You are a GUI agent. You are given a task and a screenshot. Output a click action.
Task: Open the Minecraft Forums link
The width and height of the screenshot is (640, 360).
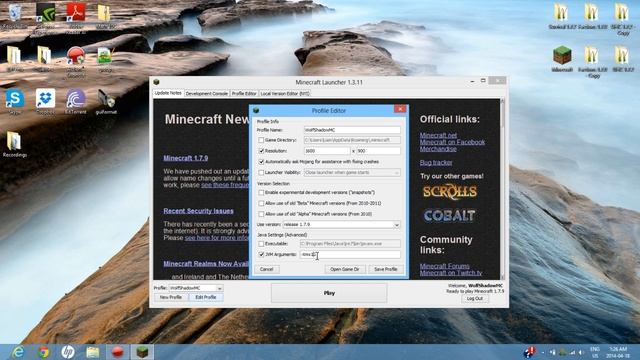(444, 266)
